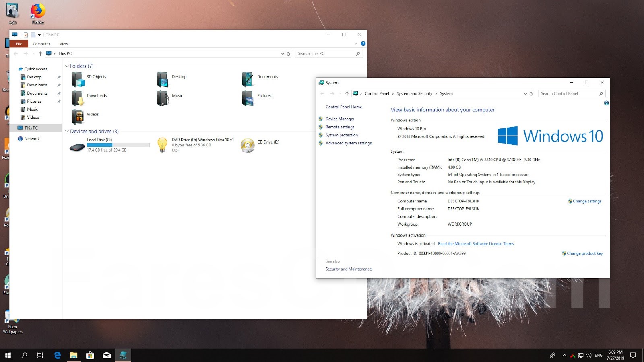Open the Pictures folder icon in Folders
This screenshot has height=362, width=644.
248,99
